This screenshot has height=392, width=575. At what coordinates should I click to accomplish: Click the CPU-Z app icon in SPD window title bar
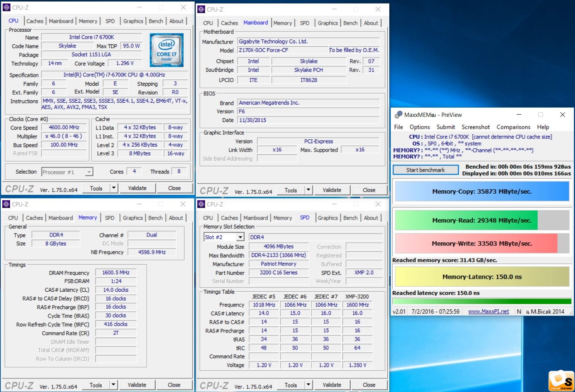pyautogui.click(x=201, y=204)
